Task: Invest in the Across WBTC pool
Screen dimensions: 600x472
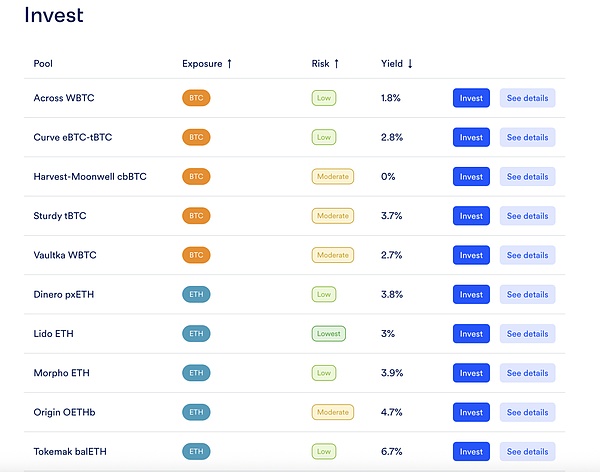Action: click(471, 98)
